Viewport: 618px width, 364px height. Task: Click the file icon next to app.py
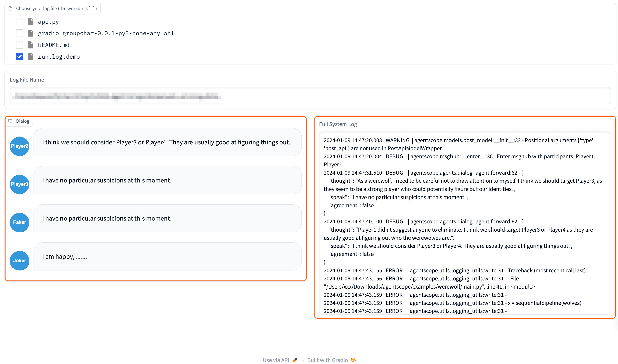[x=30, y=22]
